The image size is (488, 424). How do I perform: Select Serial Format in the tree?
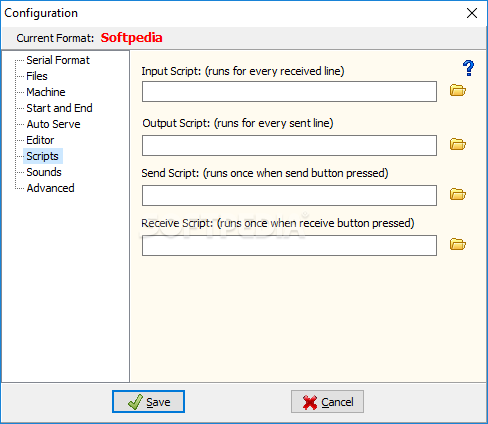pyautogui.click(x=58, y=60)
